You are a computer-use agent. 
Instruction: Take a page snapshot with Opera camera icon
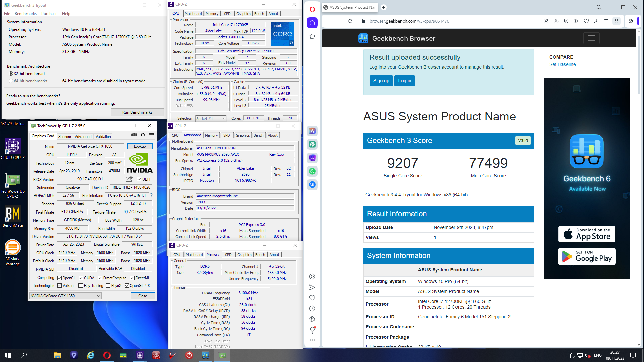(x=556, y=21)
